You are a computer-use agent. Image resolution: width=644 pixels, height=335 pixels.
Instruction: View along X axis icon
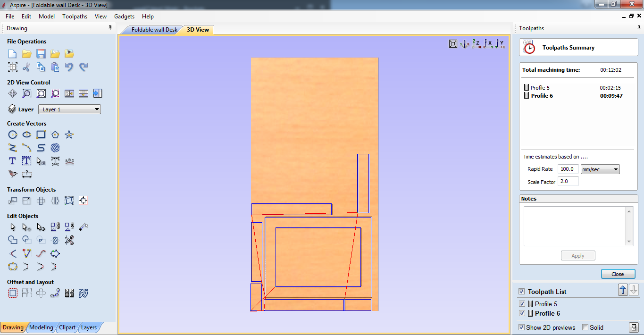488,44
